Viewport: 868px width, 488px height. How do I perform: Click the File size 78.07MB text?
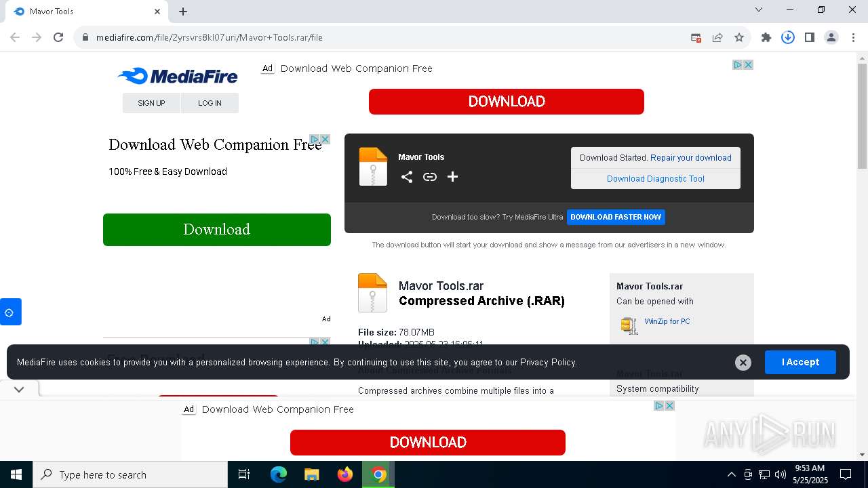[x=396, y=332]
